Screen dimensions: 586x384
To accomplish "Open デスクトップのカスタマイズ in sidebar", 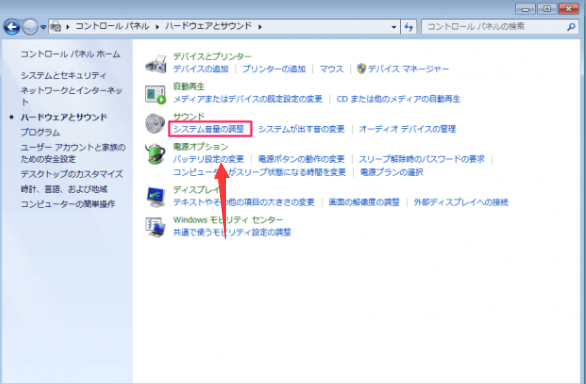I will point(72,174).
